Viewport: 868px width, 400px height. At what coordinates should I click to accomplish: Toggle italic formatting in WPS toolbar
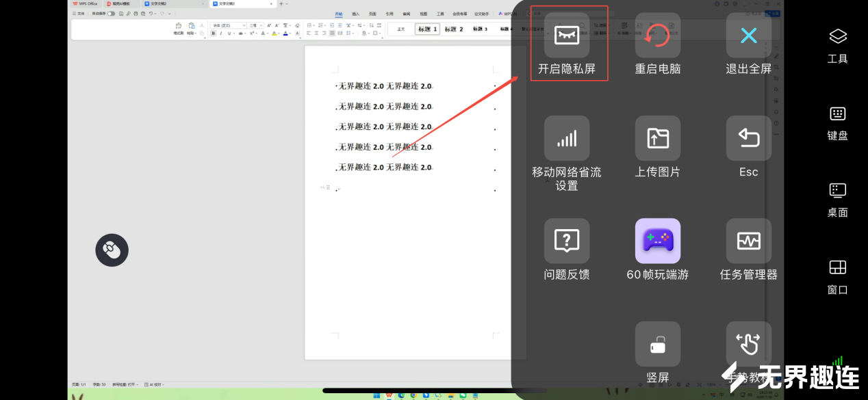[x=221, y=34]
